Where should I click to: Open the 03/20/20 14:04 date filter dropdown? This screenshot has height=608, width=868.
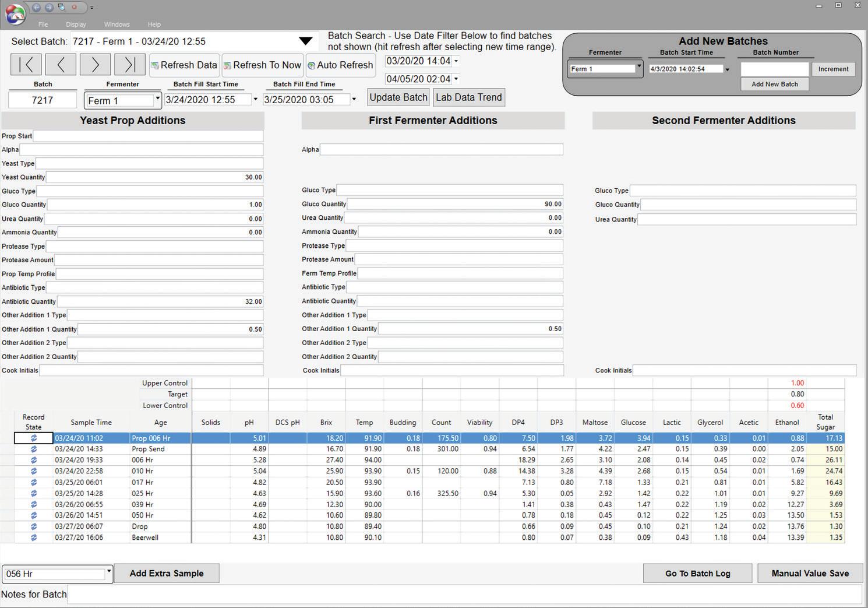[456, 61]
